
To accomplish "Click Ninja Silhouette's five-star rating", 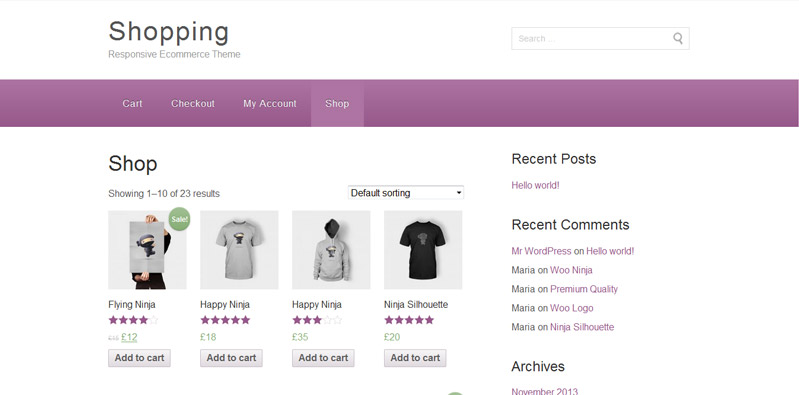I will 409,320.
